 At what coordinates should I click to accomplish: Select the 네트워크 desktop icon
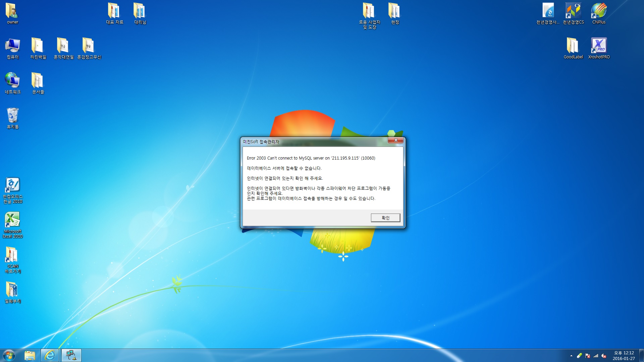(12, 83)
